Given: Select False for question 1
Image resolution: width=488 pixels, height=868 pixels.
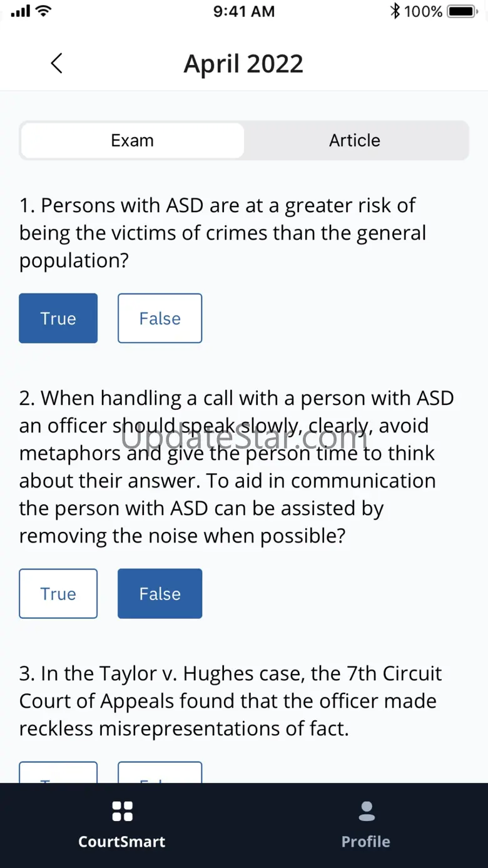Looking at the screenshot, I should pyautogui.click(x=160, y=319).
